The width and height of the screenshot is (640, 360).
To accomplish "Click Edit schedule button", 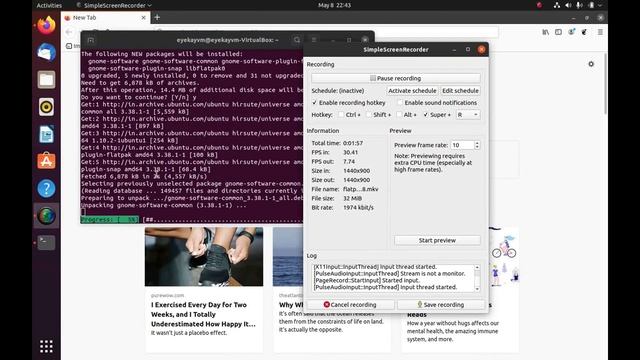I will 460,91.
